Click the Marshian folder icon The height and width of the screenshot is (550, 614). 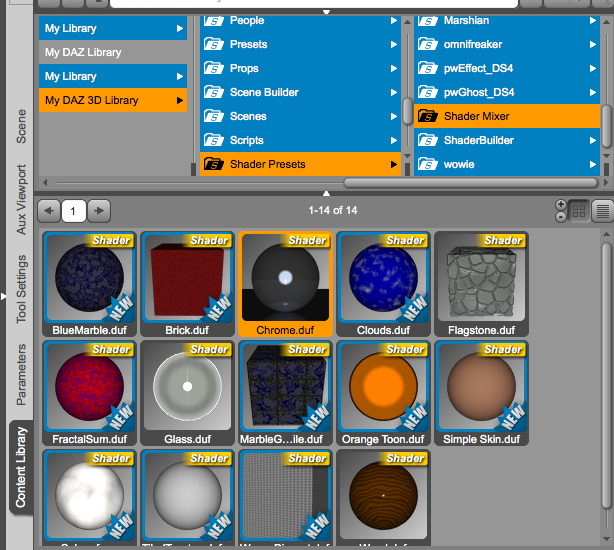click(428, 21)
